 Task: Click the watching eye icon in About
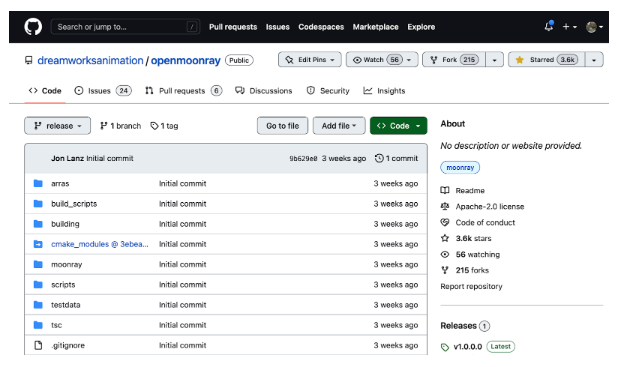tap(445, 254)
